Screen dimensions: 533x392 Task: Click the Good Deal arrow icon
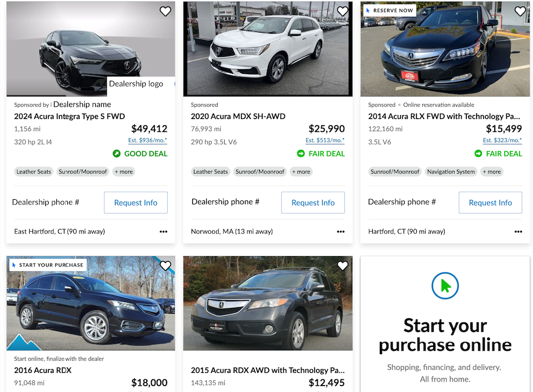click(x=117, y=154)
